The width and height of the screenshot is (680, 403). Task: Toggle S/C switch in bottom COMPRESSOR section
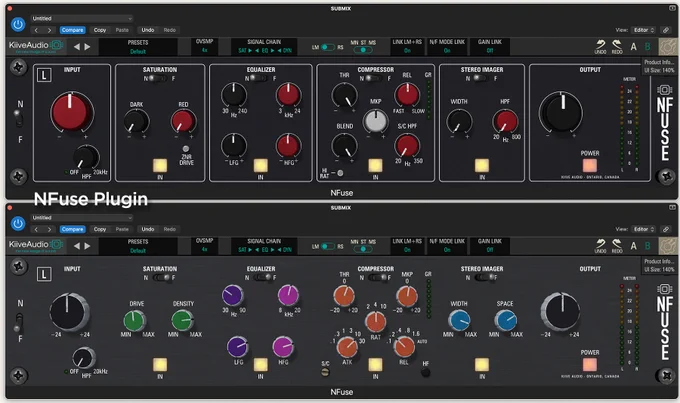pyautogui.click(x=325, y=372)
